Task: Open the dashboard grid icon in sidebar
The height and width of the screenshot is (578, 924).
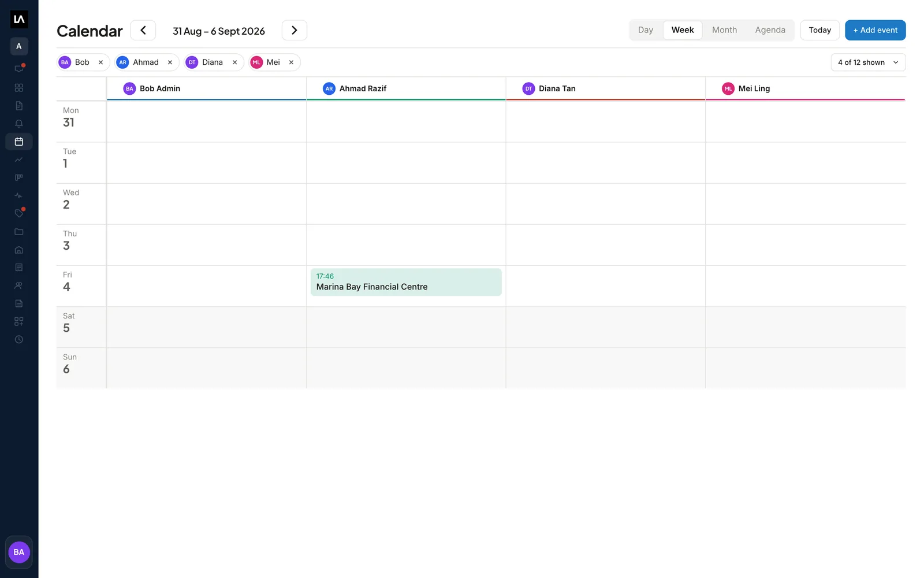Action: (x=19, y=88)
